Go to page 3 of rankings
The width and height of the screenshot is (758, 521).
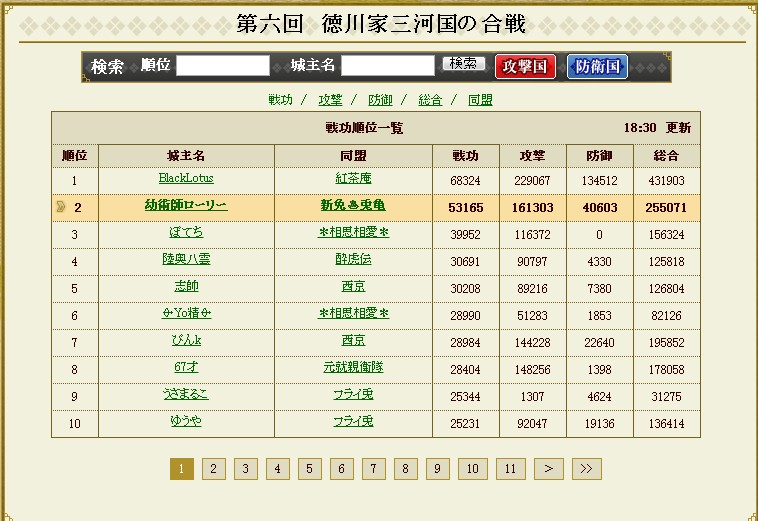(246, 469)
